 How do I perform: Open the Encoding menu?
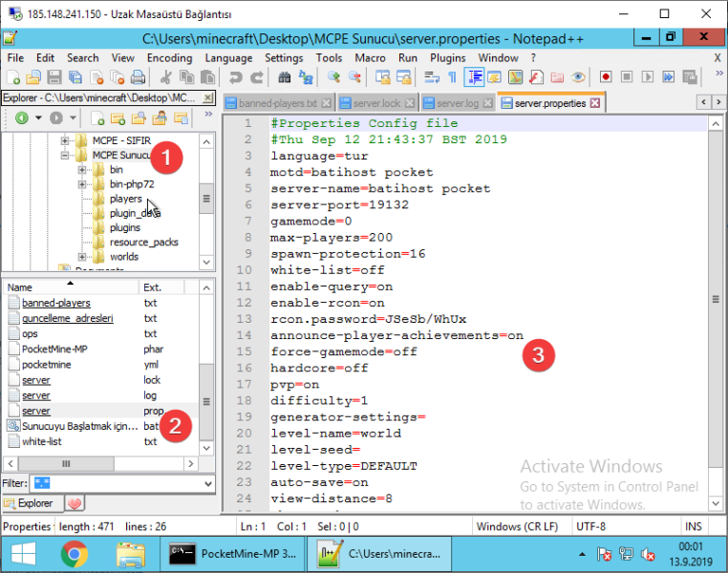pyautogui.click(x=169, y=58)
